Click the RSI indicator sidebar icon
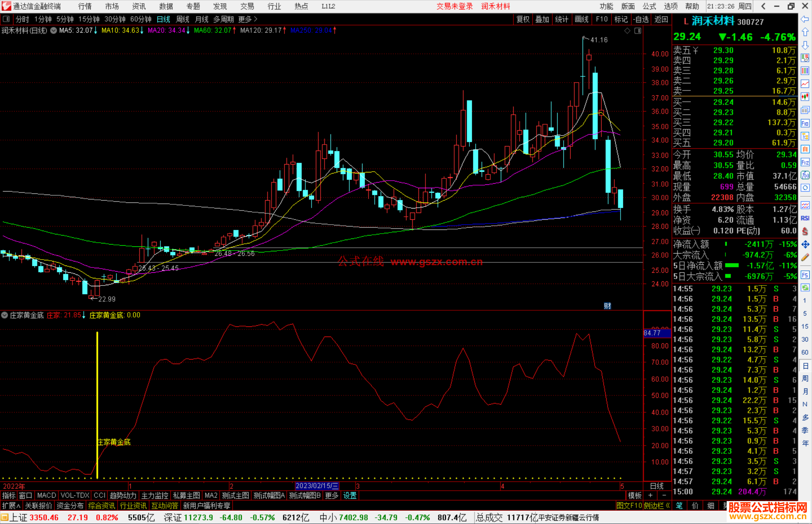Image resolution: width=812 pixels, height=524 pixels. coord(805,218)
